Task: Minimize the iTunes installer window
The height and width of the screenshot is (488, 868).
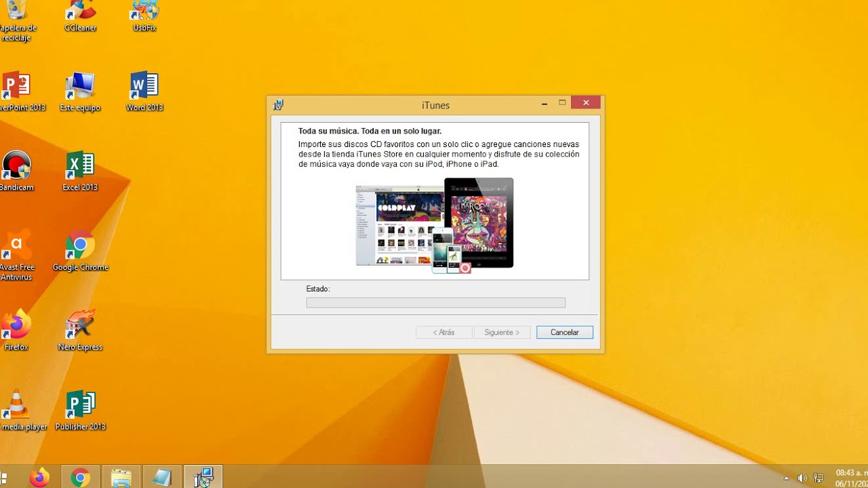Action: pos(545,104)
